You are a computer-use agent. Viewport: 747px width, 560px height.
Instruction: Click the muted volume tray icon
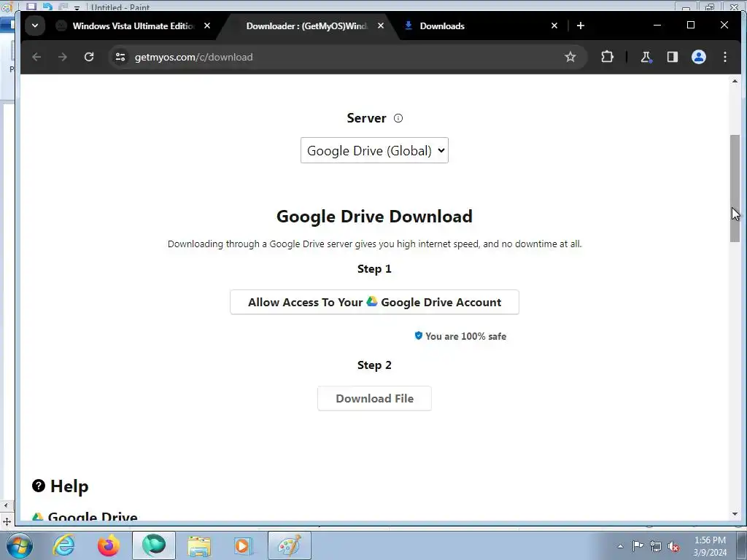click(673, 547)
